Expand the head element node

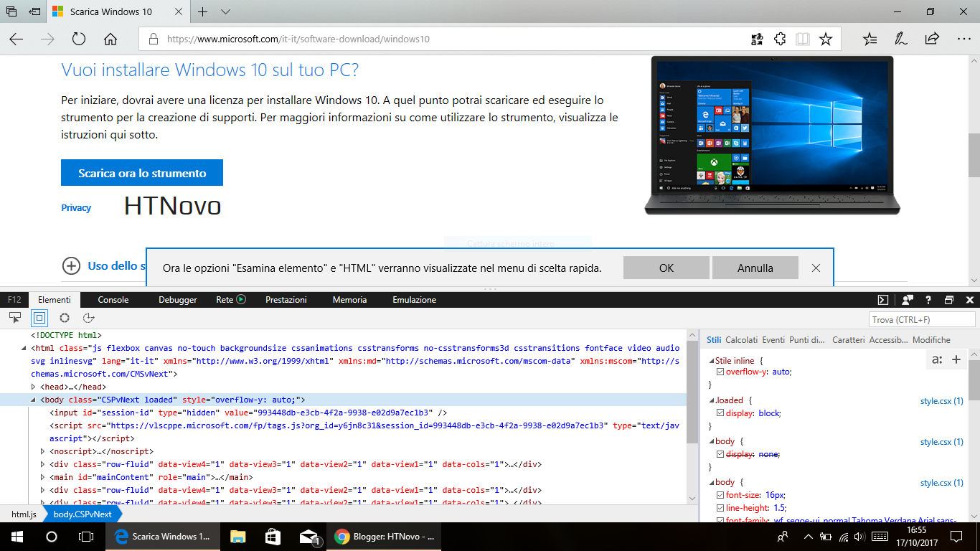(x=33, y=387)
